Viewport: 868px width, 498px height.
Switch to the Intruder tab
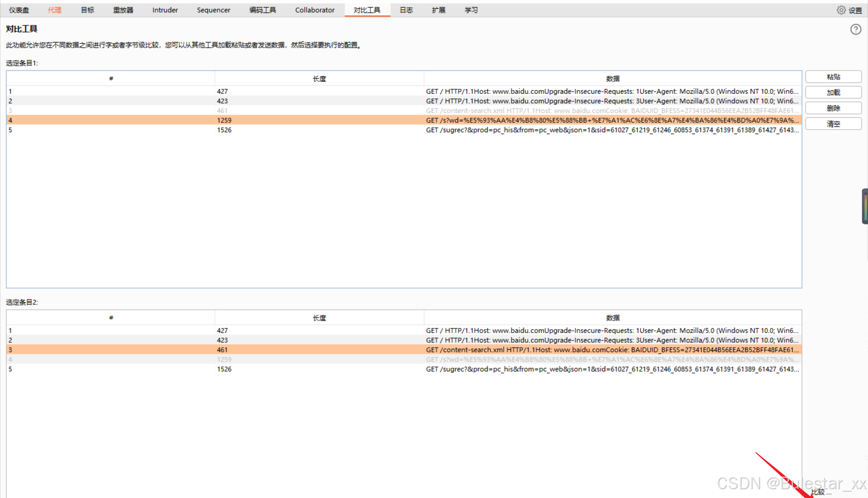(165, 10)
